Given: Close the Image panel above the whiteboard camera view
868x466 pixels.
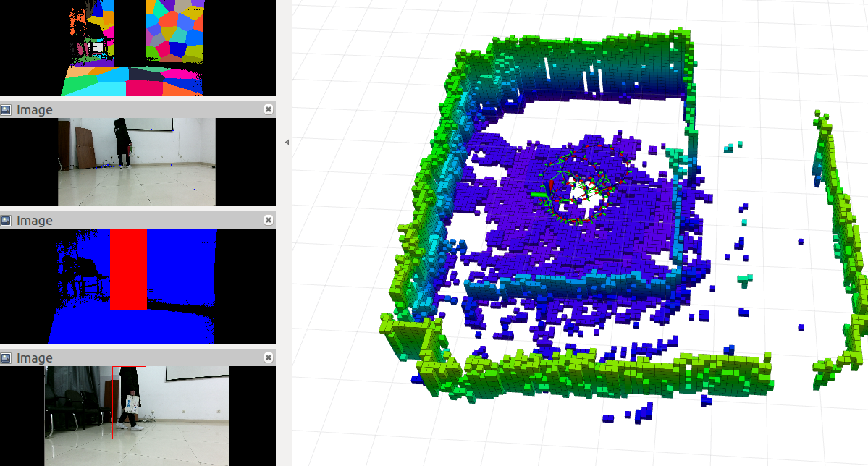Looking at the screenshot, I should pos(269,109).
